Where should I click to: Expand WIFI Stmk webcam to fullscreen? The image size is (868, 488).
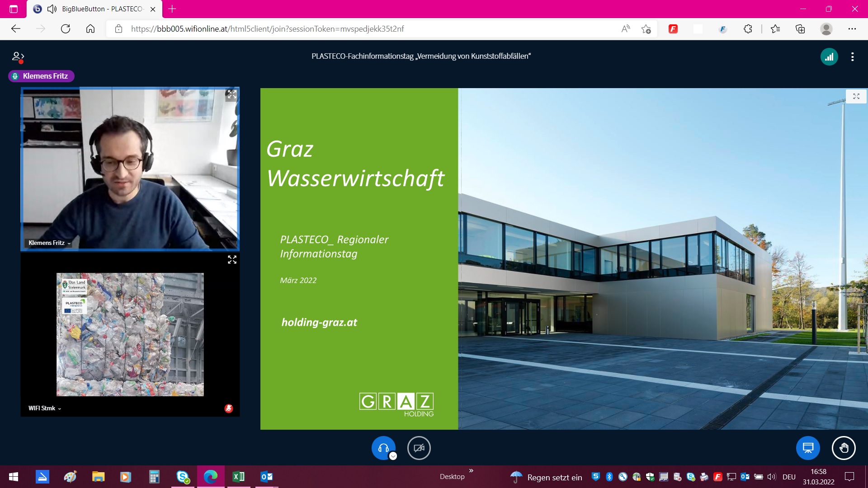pyautogui.click(x=232, y=259)
